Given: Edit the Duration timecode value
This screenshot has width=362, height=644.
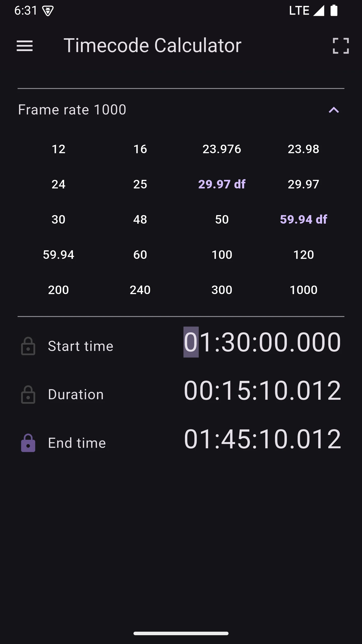Looking at the screenshot, I should 262,390.
